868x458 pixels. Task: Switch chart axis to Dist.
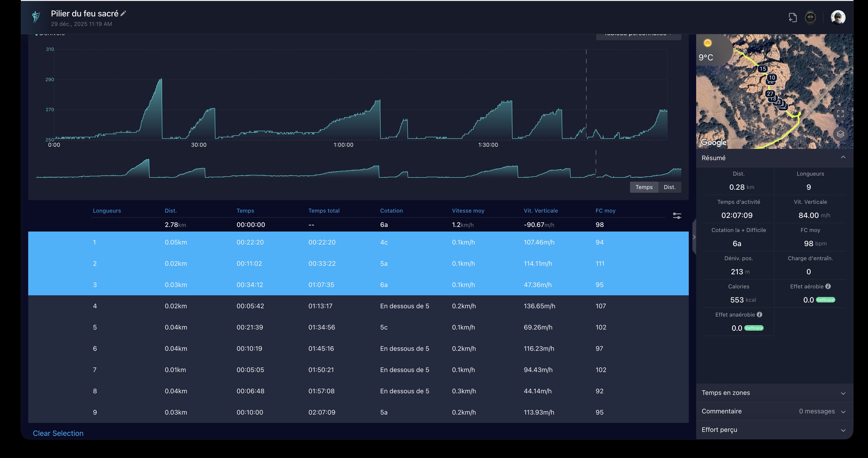point(670,187)
